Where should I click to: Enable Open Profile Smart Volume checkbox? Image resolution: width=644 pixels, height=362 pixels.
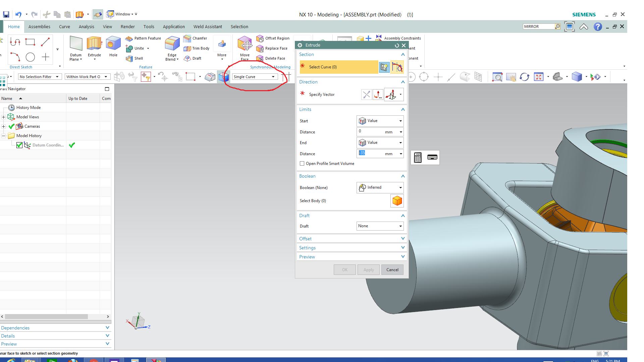[x=302, y=164]
